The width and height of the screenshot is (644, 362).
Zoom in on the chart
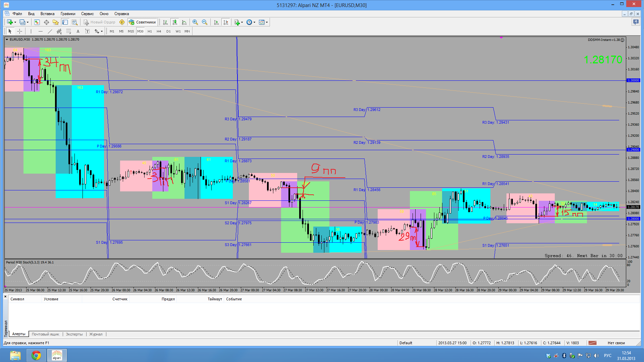195,22
